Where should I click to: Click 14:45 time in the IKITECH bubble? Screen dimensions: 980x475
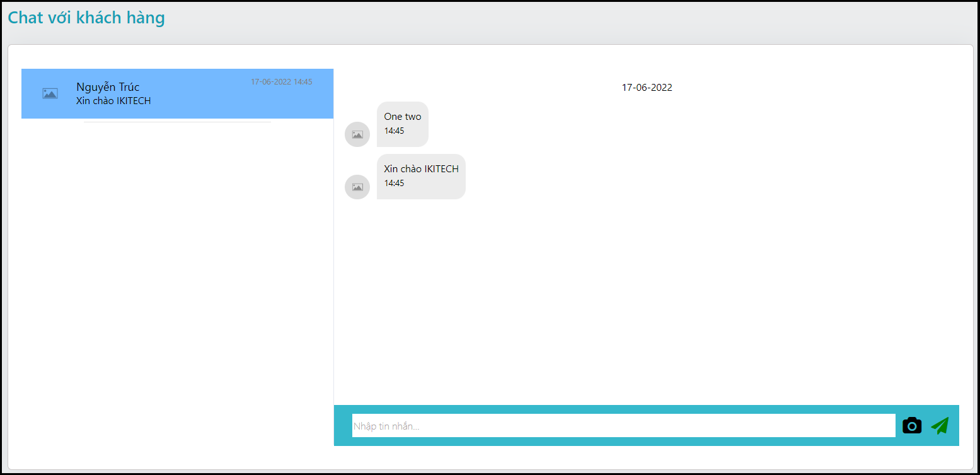coord(394,184)
